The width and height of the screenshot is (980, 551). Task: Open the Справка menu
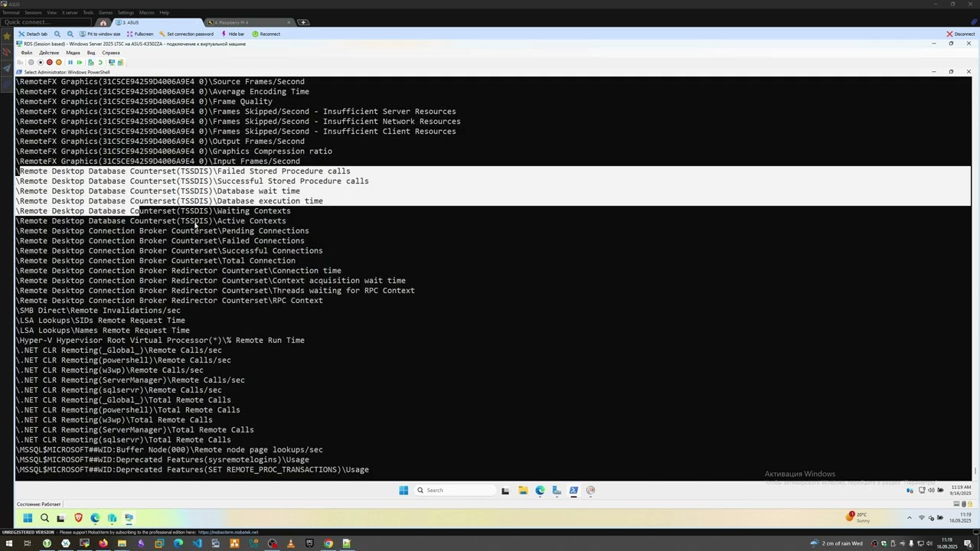point(111,53)
